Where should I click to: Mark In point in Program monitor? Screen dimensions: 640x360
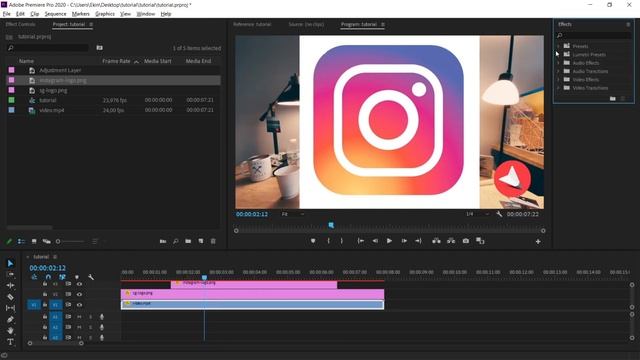point(328,241)
